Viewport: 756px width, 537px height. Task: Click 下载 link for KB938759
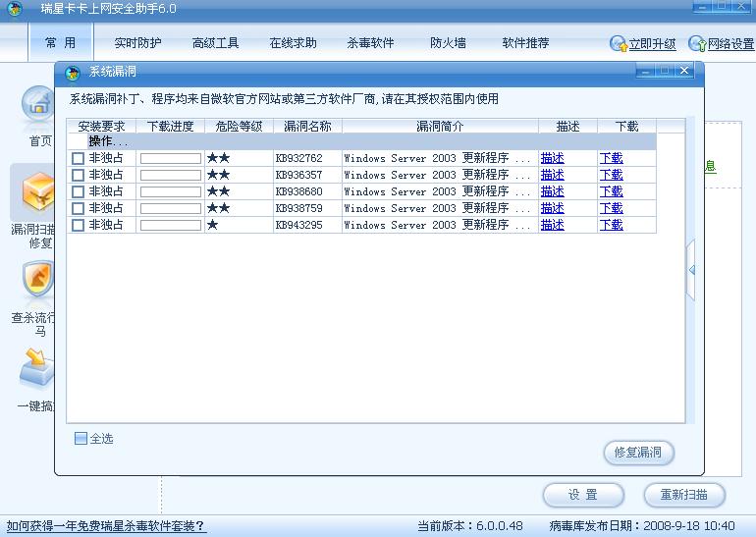coord(612,208)
